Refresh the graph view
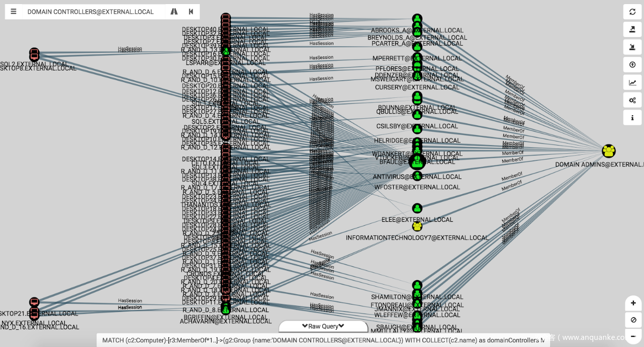This screenshot has height=347, width=644. 632,12
